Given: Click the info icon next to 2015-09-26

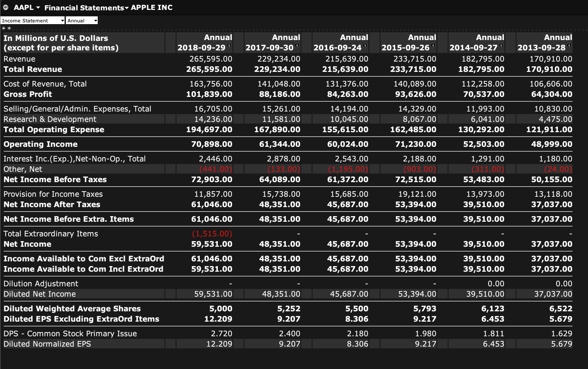Looking at the screenshot, I should click(433, 45).
